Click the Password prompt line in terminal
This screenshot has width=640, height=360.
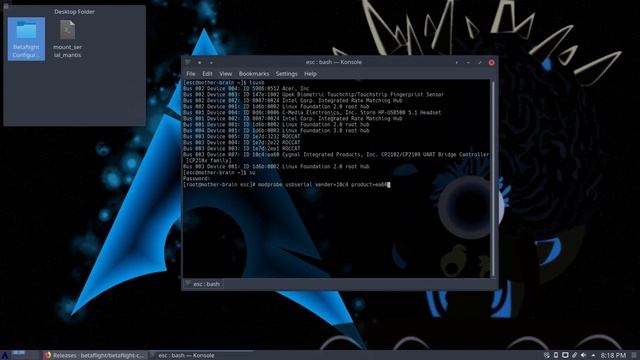[x=197, y=179]
